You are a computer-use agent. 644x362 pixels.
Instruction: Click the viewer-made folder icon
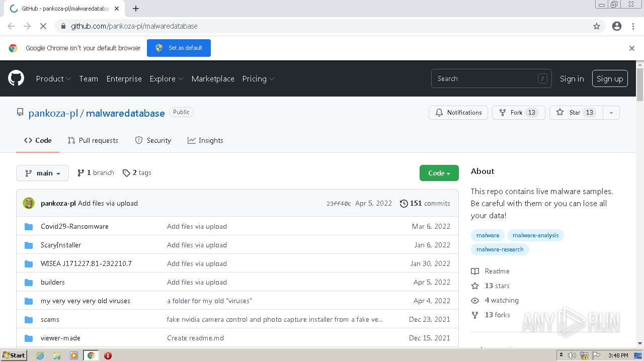click(29, 338)
